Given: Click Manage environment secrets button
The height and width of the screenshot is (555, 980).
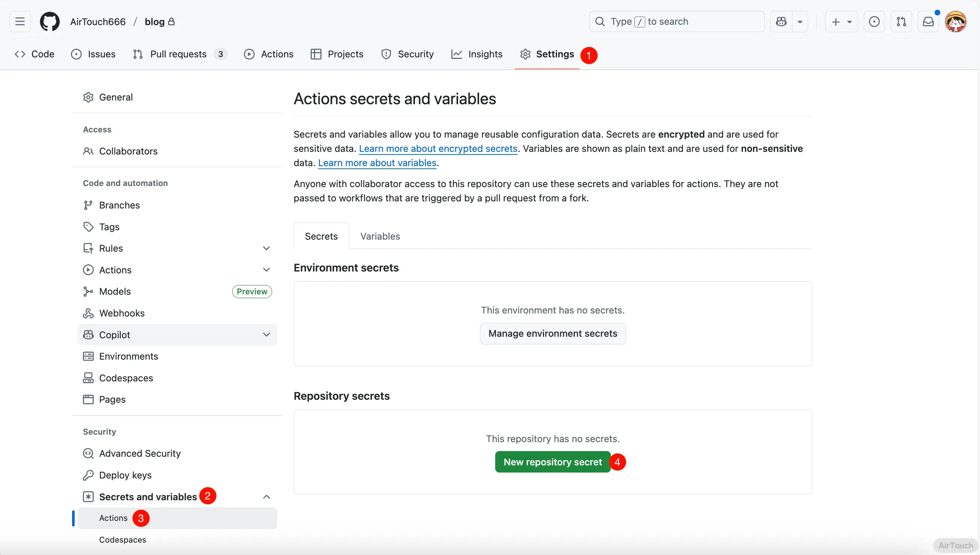Looking at the screenshot, I should coord(552,333).
